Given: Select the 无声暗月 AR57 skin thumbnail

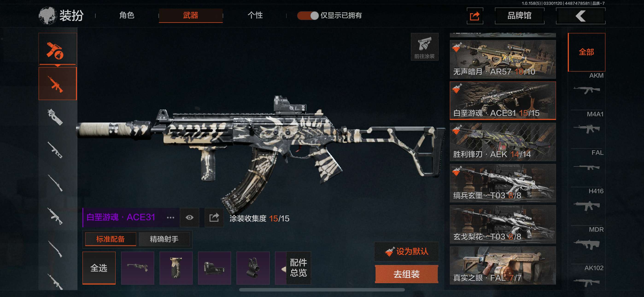Looking at the screenshot, I should pos(503,59).
